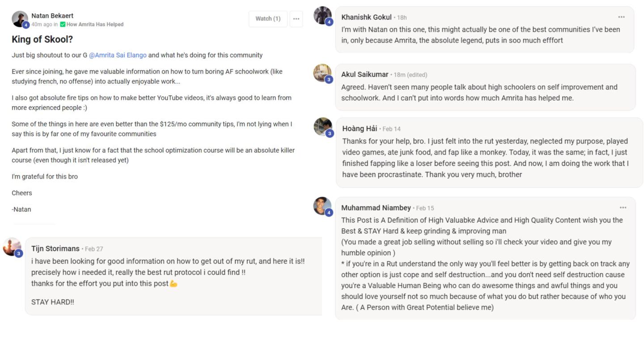This screenshot has height=362, width=644.
Task: Open the How Amrita Has Helped category
Action: (x=95, y=25)
